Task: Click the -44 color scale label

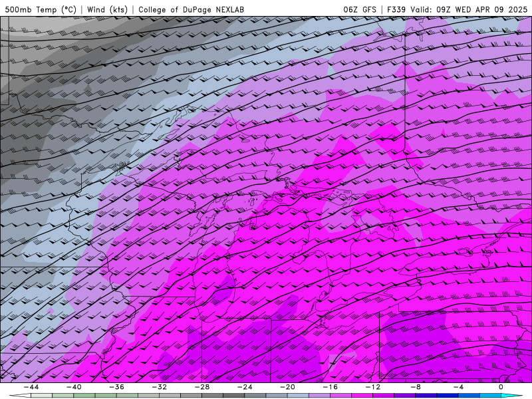Action: pos(31,387)
